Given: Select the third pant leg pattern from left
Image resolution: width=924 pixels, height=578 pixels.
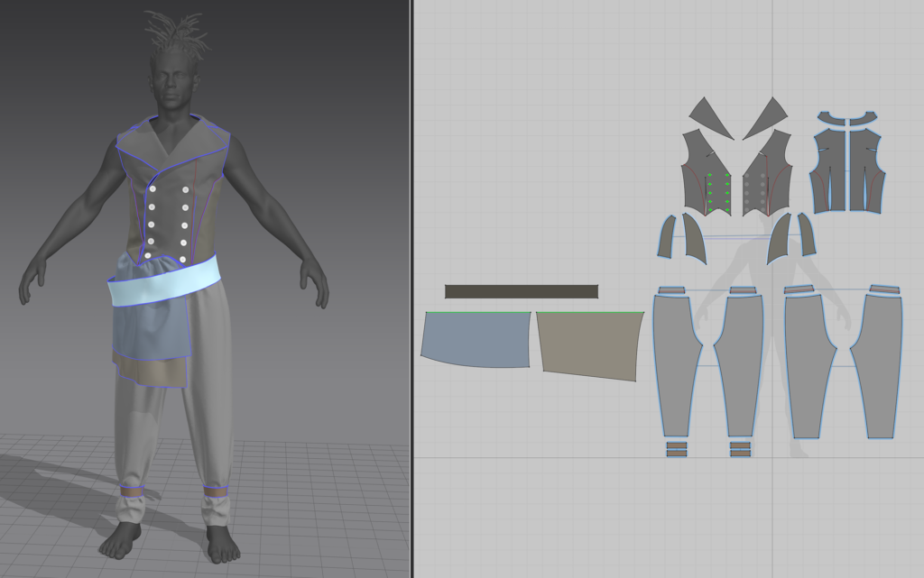Looking at the screenshot, I should (x=808, y=365).
